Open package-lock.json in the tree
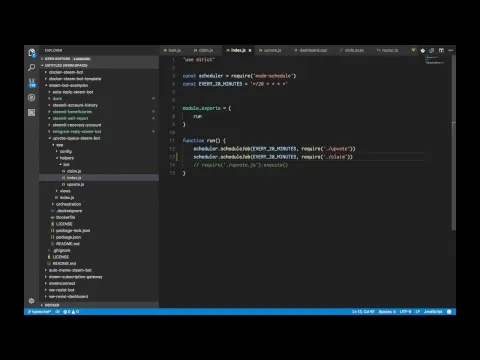The image size is (480, 360). click(99, 231)
